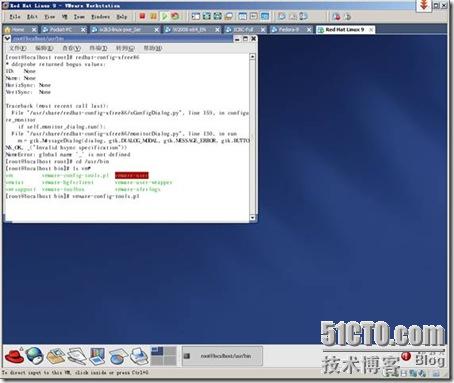Close the Home tab

click(34, 30)
